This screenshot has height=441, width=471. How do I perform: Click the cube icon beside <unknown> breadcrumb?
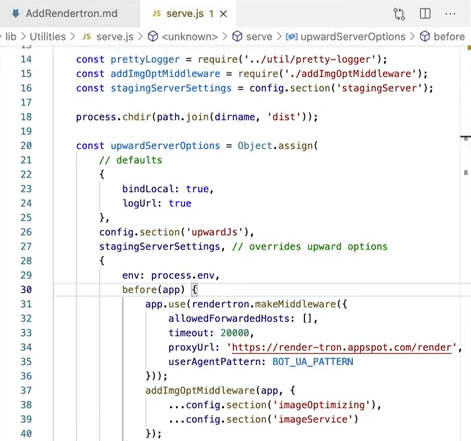click(x=153, y=36)
